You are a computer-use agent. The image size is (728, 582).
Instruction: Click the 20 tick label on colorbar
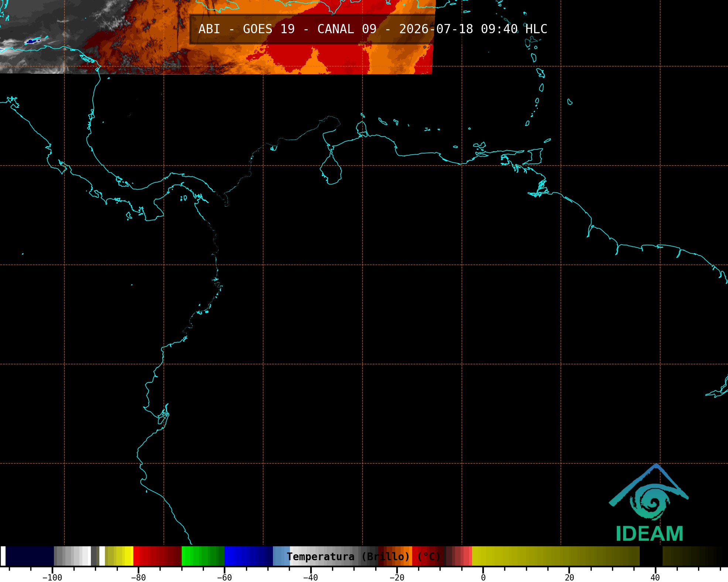[x=569, y=578]
